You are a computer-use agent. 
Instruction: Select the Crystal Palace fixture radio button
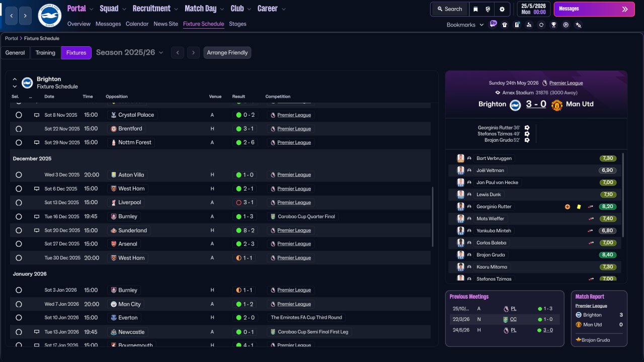[x=19, y=115]
